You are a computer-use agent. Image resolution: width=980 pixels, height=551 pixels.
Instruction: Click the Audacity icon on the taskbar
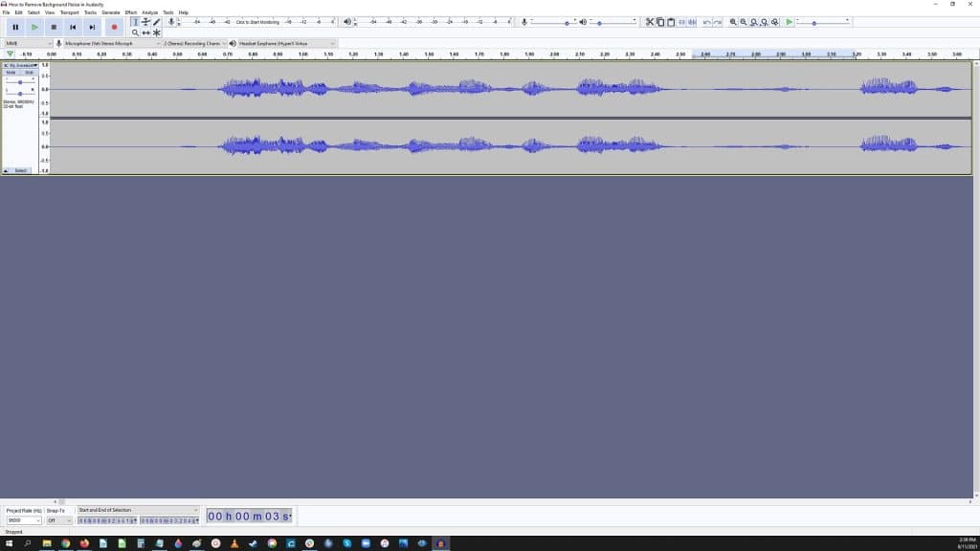pyautogui.click(x=439, y=545)
